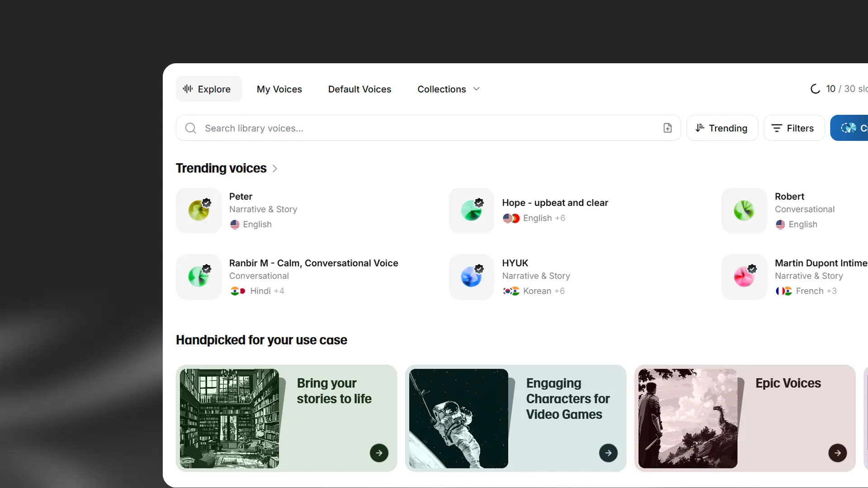This screenshot has width=868, height=488.
Task: Click the magnifying glass search icon
Action: pyautogui.click(x=190, y=128)
